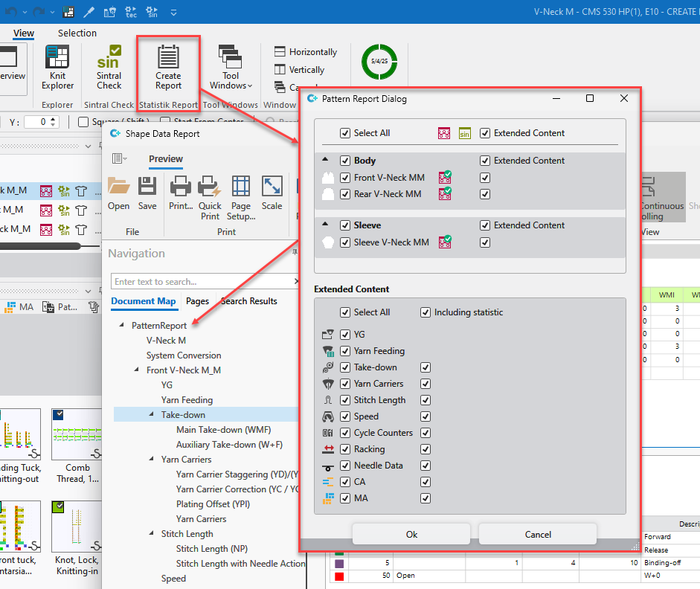Image resolution: width=700 pixels, height=589 pixels.
Task: Toggle the Including statistic checkbox
Action: pyautogui.click(x=426, y=312)
